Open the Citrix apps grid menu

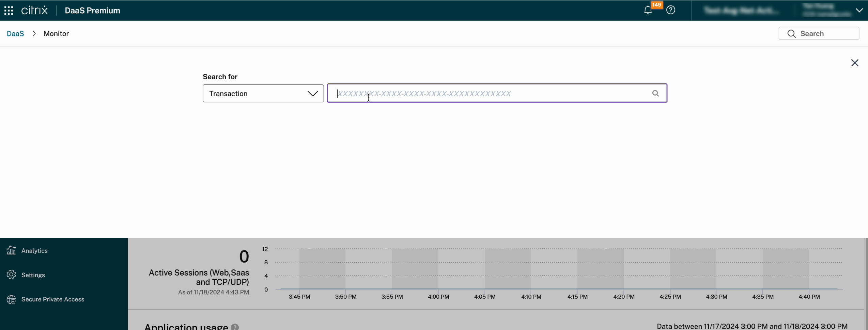point(9,11)
